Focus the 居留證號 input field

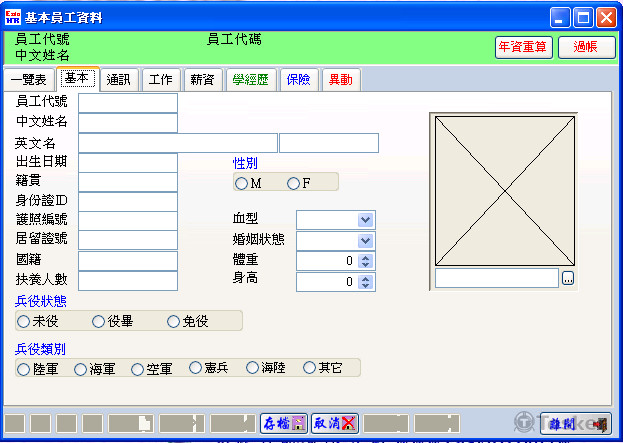[128, 240]
